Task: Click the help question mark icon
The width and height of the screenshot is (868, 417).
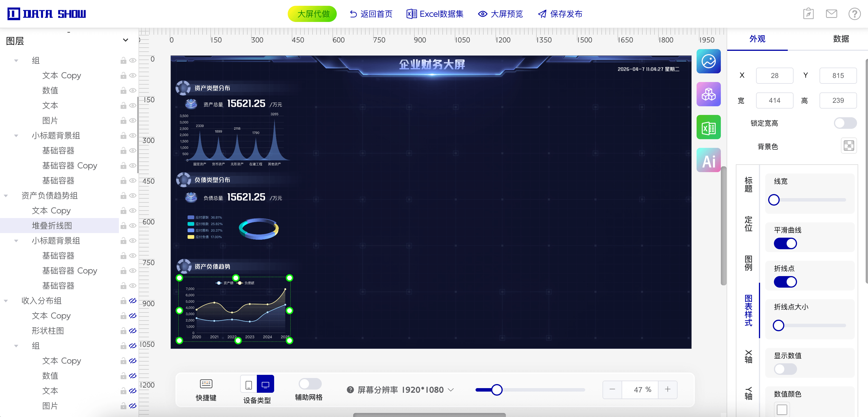Action: (x=854, y=14)
